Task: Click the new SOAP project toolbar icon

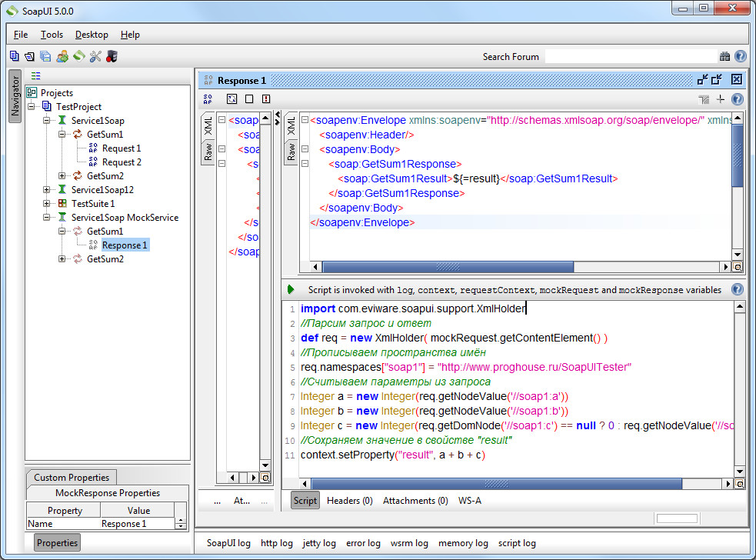Action: point(15,56)
